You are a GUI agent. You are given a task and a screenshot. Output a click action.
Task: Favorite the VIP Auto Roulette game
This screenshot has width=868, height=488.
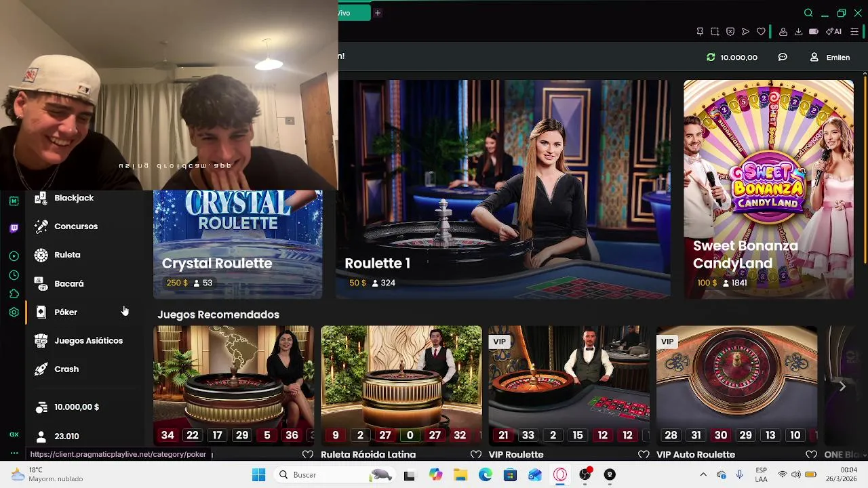[811, 455]
